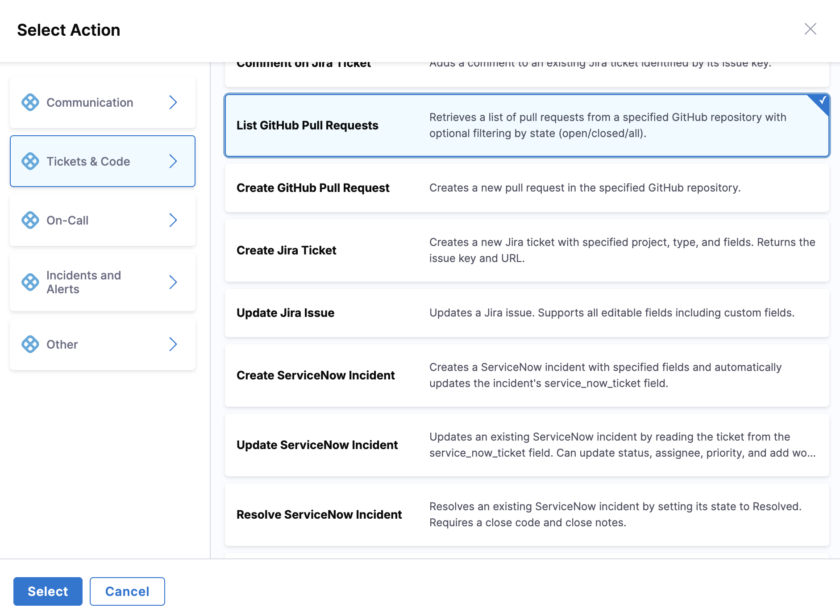The width and height of the screenshot is (840, 616).
Task: Click the 'Creates a new Jira ticket' description
Action: 622,250
